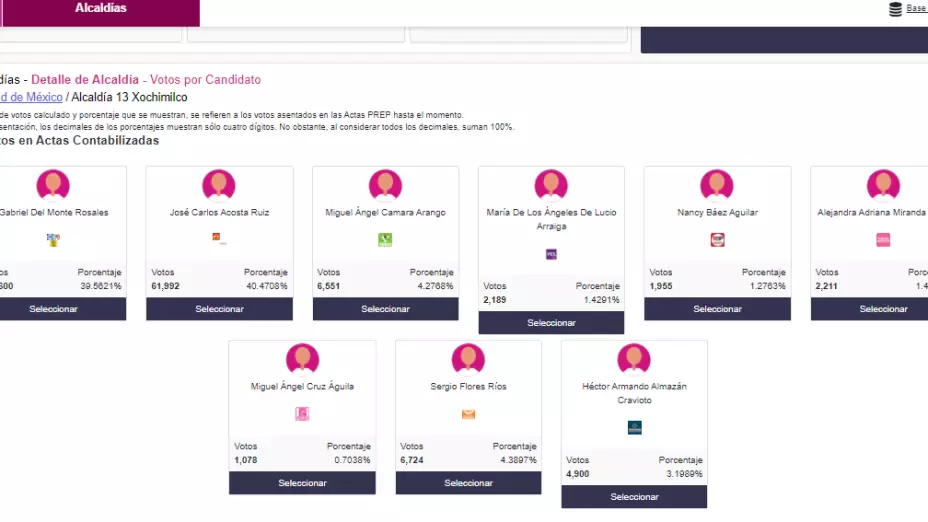Click the vote count 1,955

coord(660,286)
